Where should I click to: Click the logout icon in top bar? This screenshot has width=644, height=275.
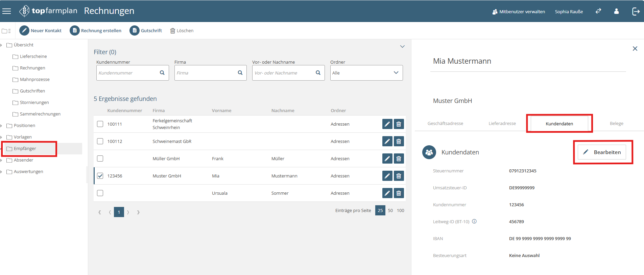[x=636, y=11]
